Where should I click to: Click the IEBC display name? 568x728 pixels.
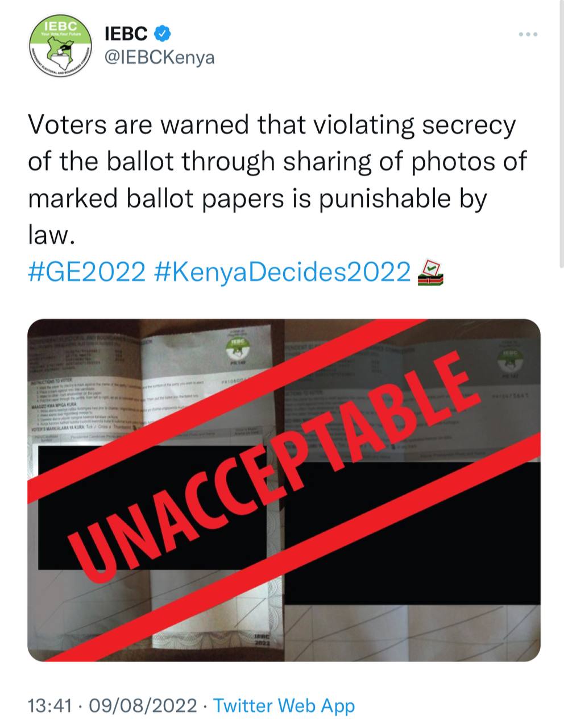(x=126, y=34)
